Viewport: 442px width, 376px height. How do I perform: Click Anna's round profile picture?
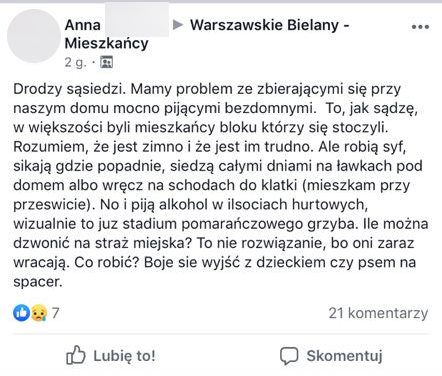coord(34,36)
